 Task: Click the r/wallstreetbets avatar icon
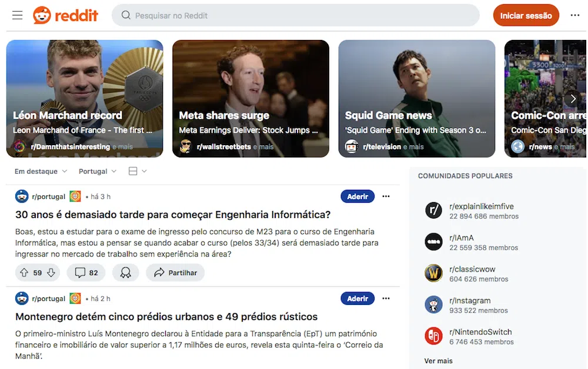point(186,146)
